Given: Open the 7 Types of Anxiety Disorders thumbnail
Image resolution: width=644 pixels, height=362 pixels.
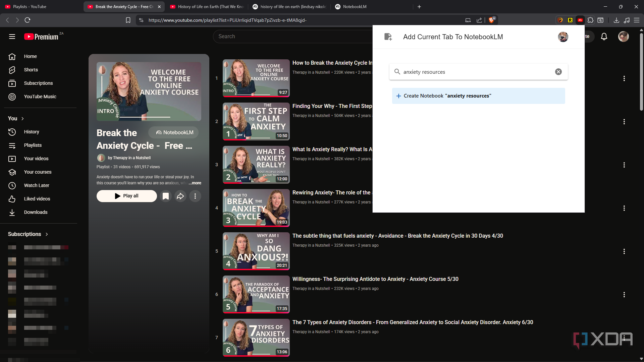Looking at the screenshot, I should [x=256, y=338].
